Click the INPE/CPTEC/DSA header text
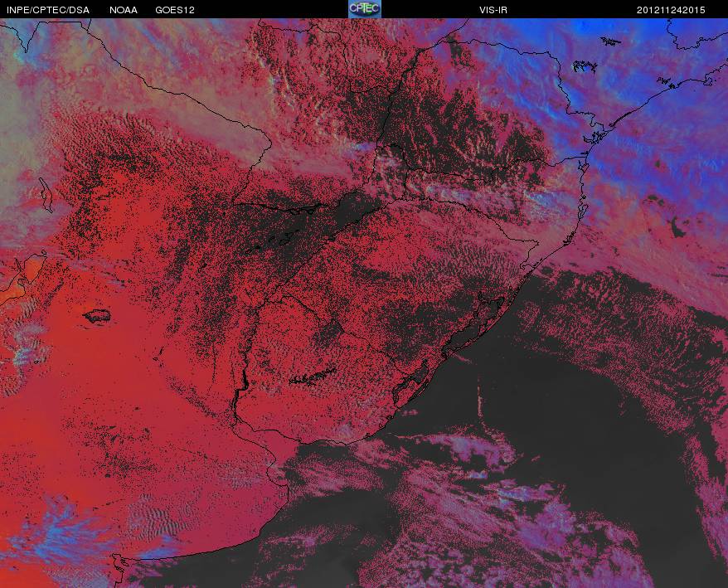This screenshot has height=588, width=728. [x=48, y=10]
